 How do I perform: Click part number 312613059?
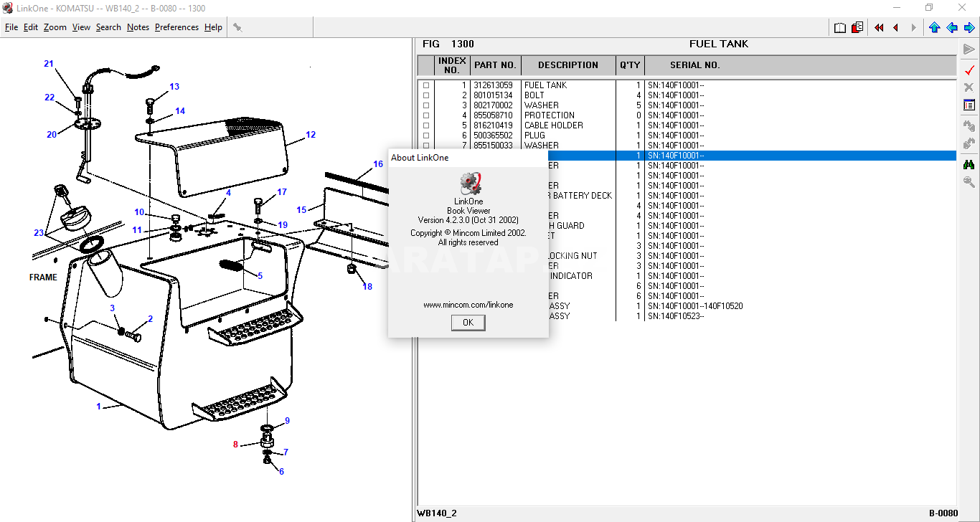494,85
